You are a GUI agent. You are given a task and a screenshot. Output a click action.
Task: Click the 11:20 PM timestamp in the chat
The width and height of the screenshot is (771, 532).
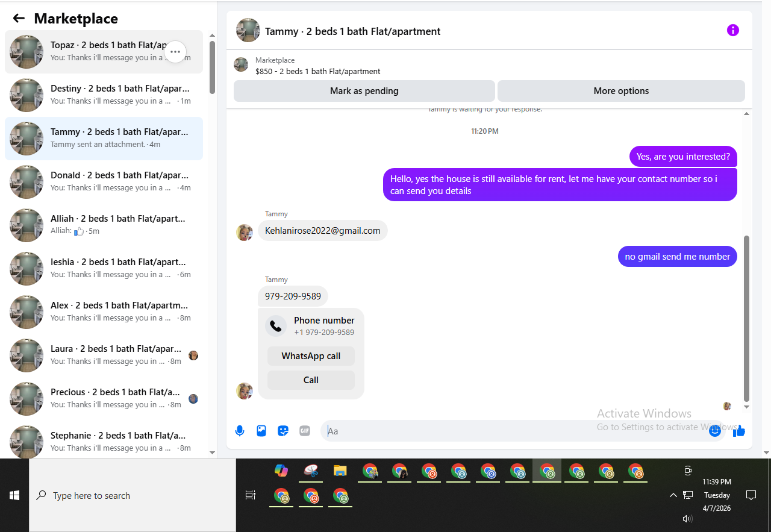point(485,131)
